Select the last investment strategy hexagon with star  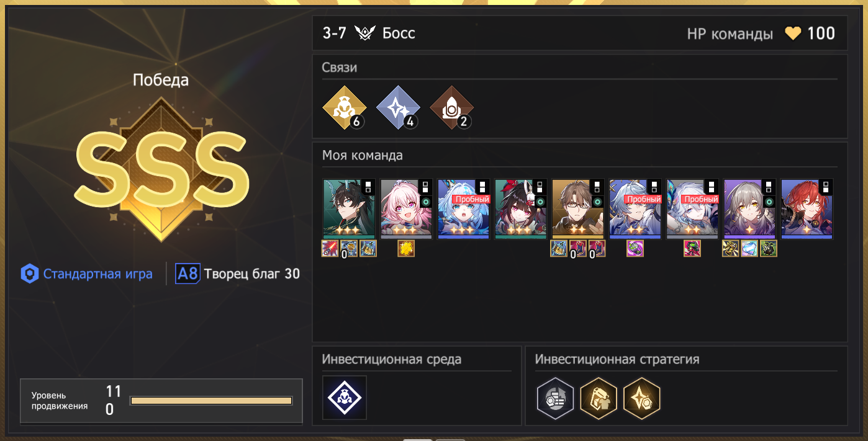642,398
